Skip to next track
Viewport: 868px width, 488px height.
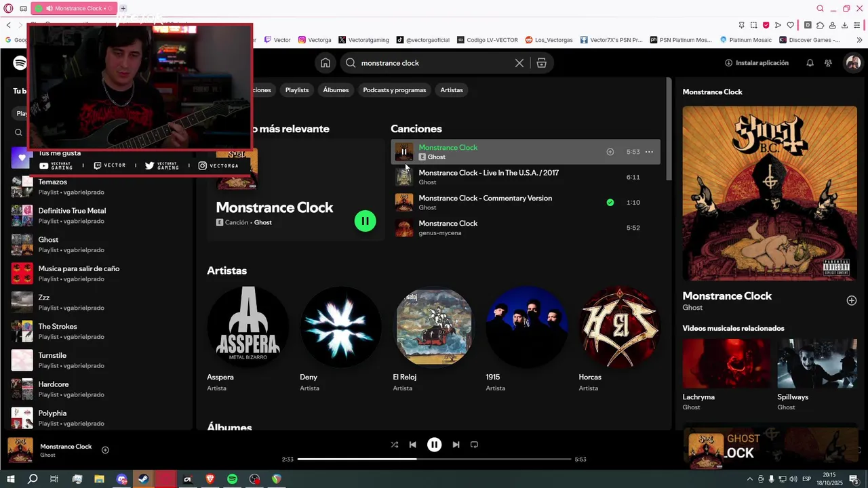click(456, 445)
